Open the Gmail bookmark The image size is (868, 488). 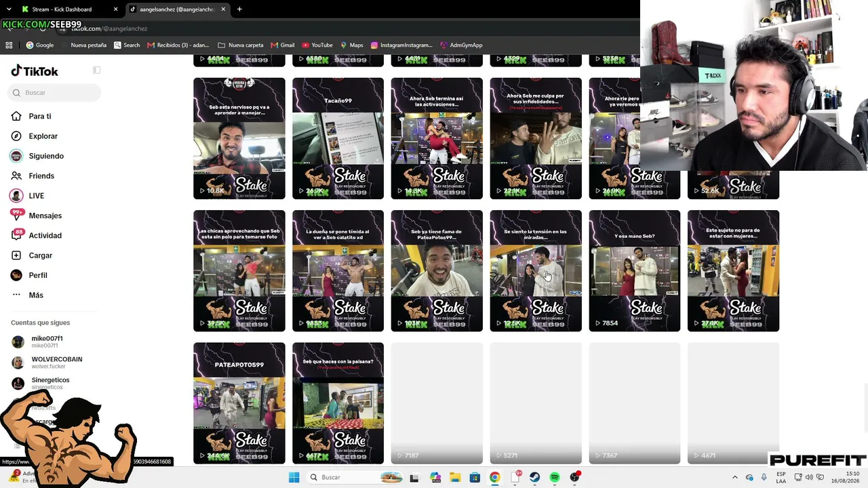(283, 45)
